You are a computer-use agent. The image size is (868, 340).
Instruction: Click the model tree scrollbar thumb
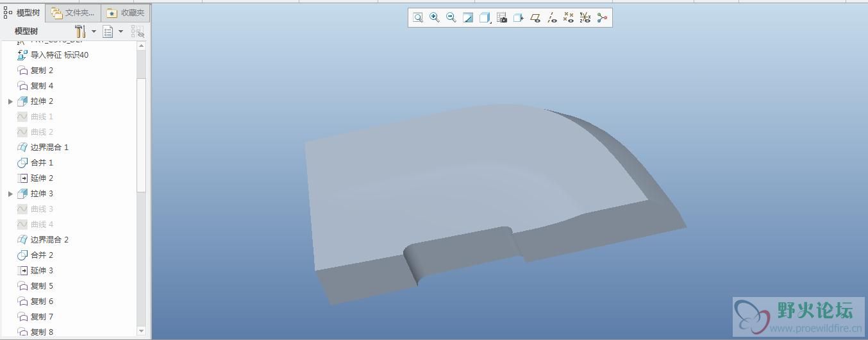pyautogui.click(x=142, y=135)
